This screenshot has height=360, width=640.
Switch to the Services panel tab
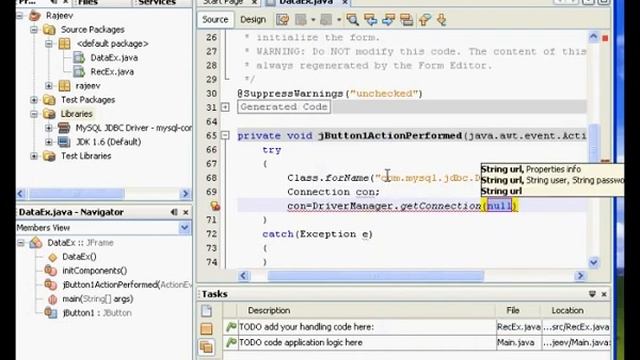click(157, 2)
